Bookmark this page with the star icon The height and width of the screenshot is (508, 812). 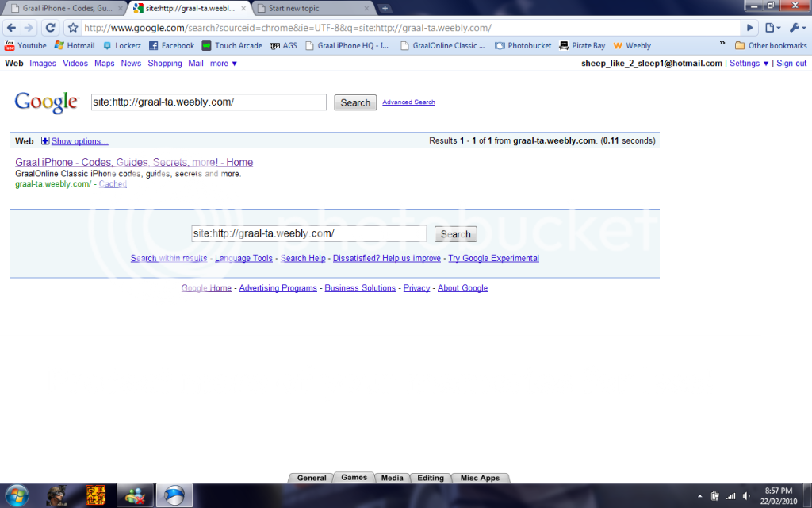[x=73, y=28]
